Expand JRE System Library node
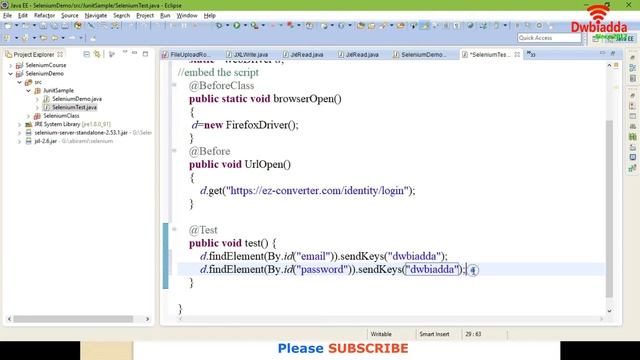This screenshot has width=640, height=360. pyautogui.click(x=20, y=124)
